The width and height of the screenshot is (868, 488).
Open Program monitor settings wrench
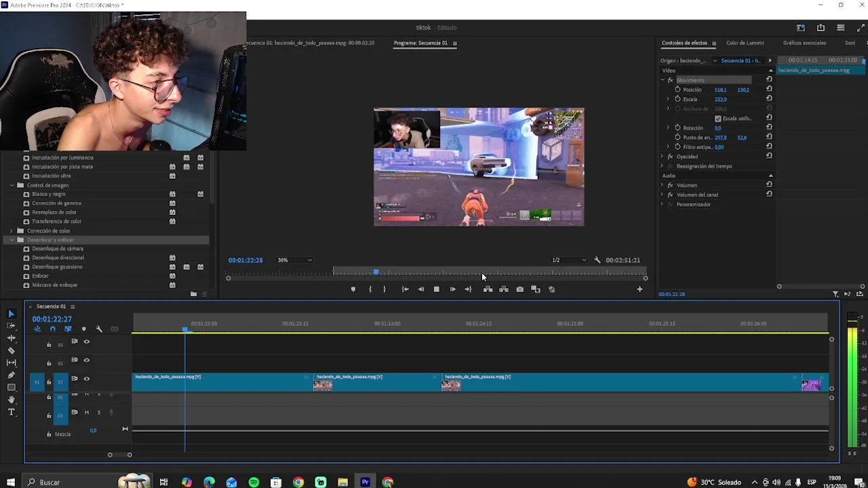(x=597, y=260)
